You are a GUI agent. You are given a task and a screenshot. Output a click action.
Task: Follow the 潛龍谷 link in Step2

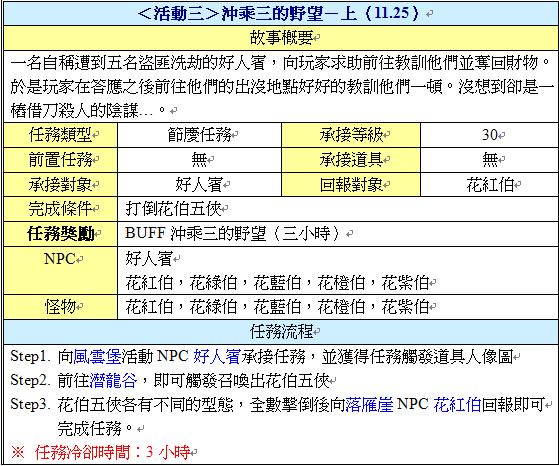(x=113, y=380)
